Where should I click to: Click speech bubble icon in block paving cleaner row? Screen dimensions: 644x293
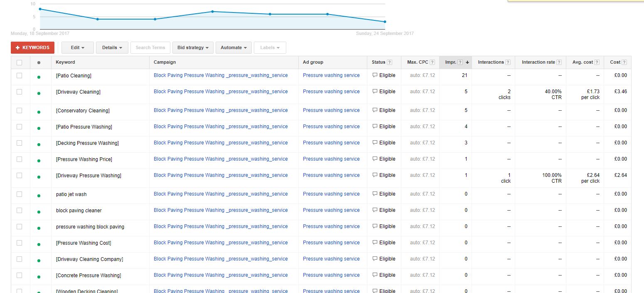click(375, 210)
